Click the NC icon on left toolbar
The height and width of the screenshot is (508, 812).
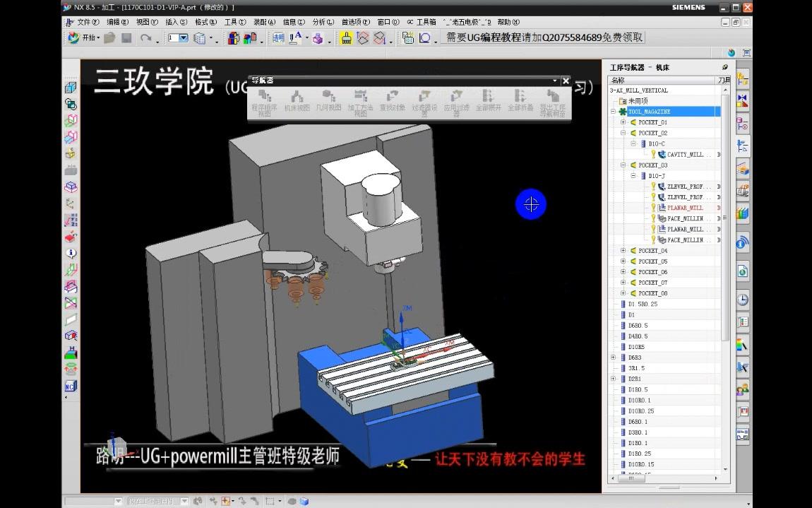tap(71, 386)
